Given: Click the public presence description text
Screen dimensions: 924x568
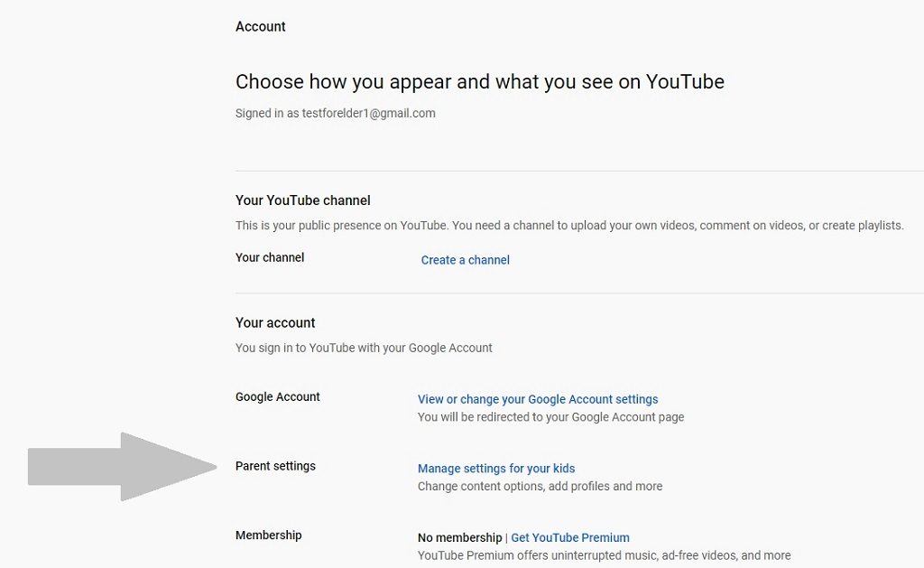Looking at the screenshot, I should click(569, 226).
